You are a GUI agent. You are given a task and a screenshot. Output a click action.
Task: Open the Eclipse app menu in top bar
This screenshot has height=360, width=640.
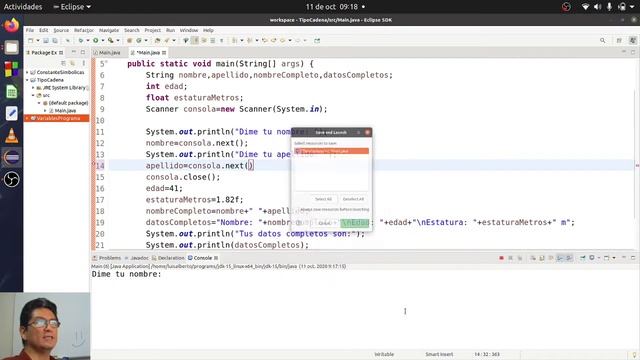(72, 7)
